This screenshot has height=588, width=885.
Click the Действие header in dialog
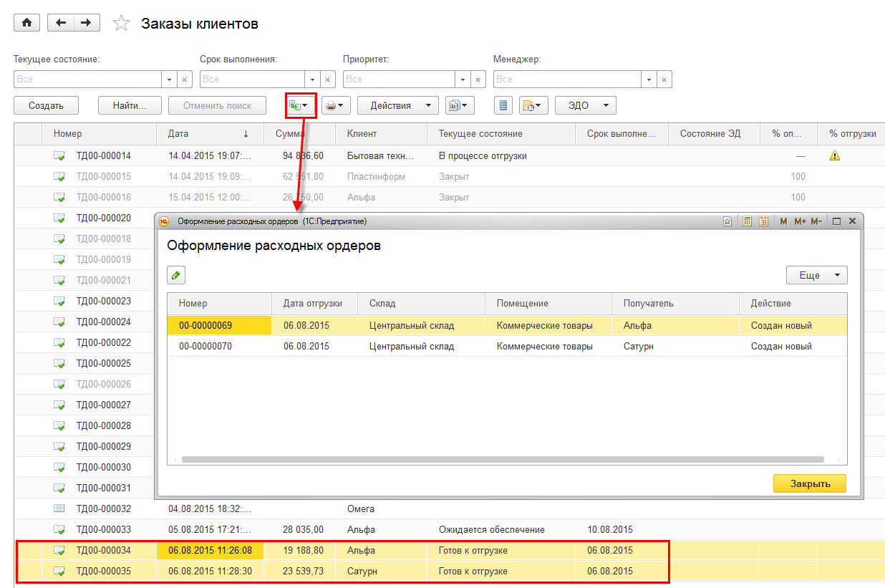pos(793,303)
